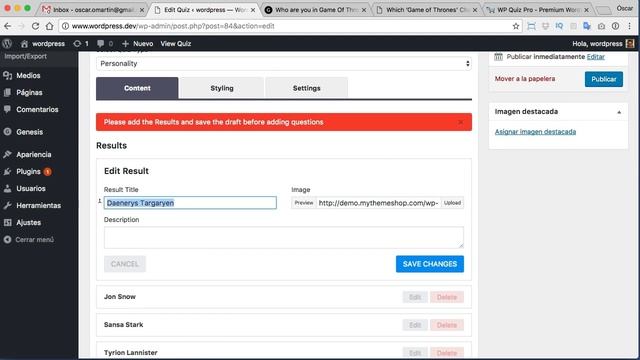This screenshot has width=640, height=360.
Task: Click the Result Title input field
Action: [190, 203]
